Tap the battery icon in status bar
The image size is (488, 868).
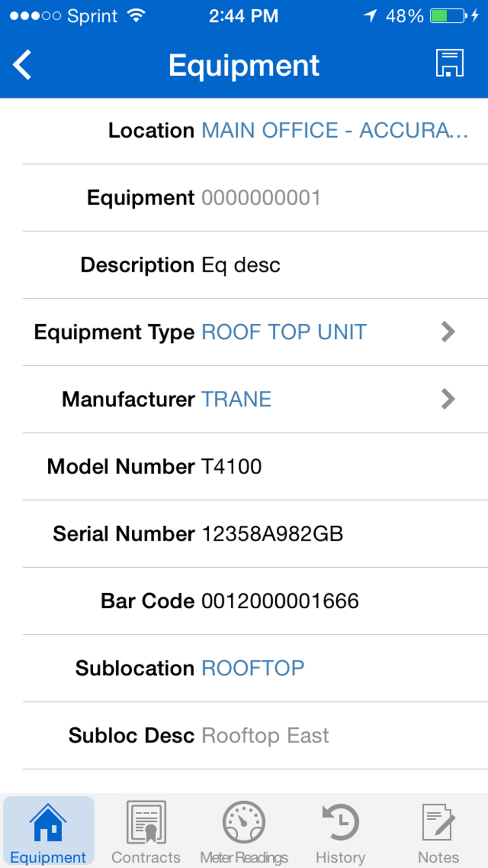pos(448,16)
